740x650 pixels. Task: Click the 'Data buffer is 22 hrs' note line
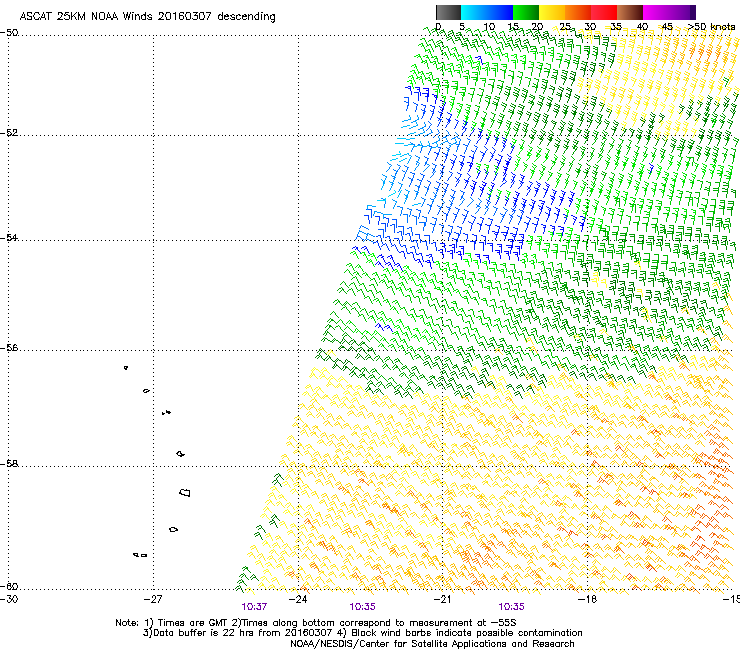click(362, 633)
